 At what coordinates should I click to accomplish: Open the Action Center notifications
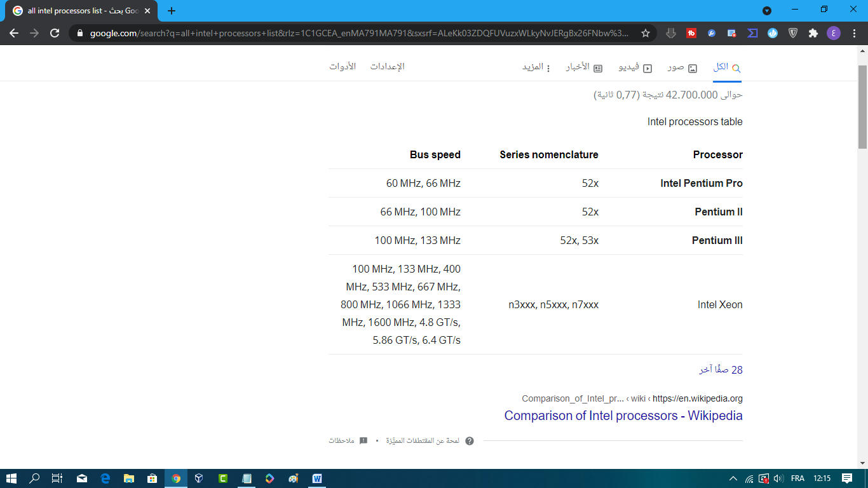pyautogui.click(x=847, y=478)
